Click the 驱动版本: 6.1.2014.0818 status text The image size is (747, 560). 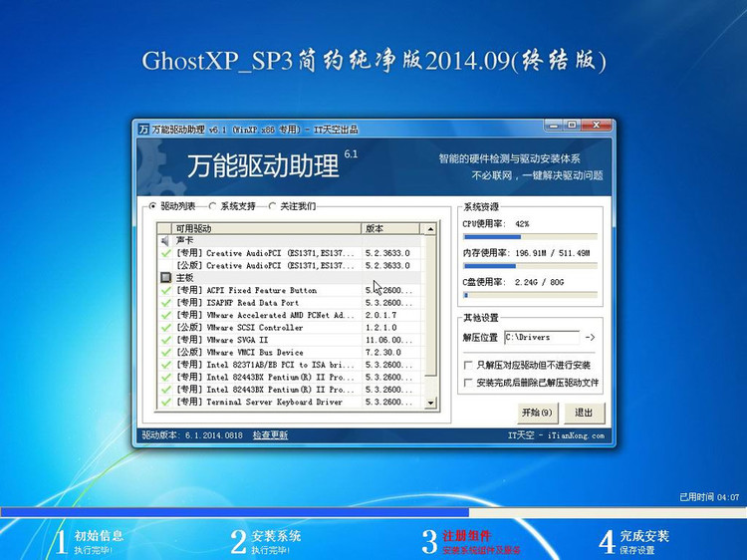tap(192, 435)
